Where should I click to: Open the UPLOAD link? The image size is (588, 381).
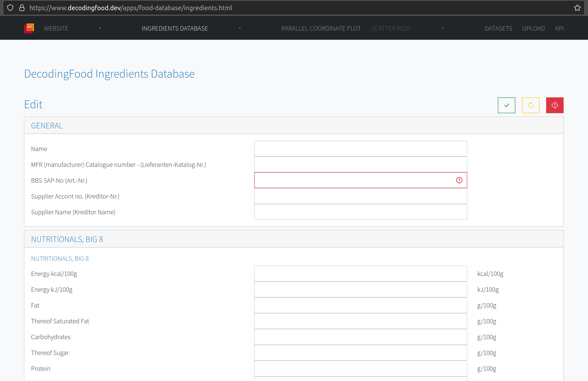(x=533, y=28)
